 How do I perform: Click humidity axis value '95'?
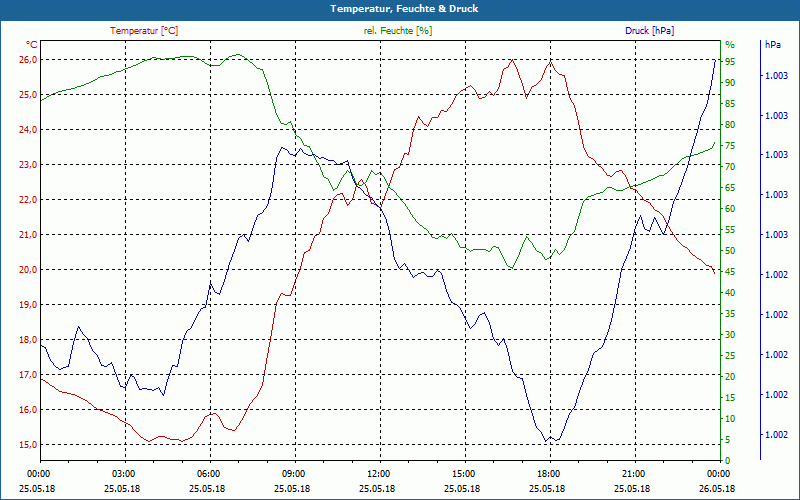pos(730,62)
